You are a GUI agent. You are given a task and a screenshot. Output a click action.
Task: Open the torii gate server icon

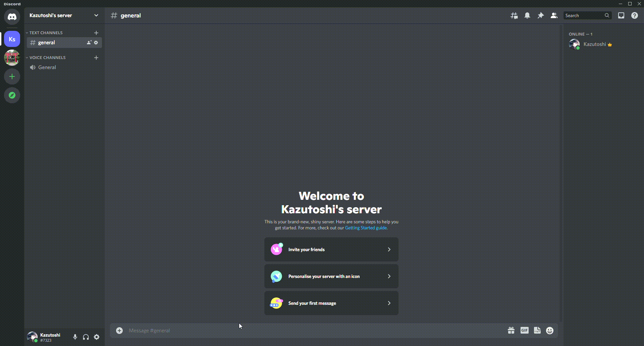pyautogui.click(x=12, y=58)
